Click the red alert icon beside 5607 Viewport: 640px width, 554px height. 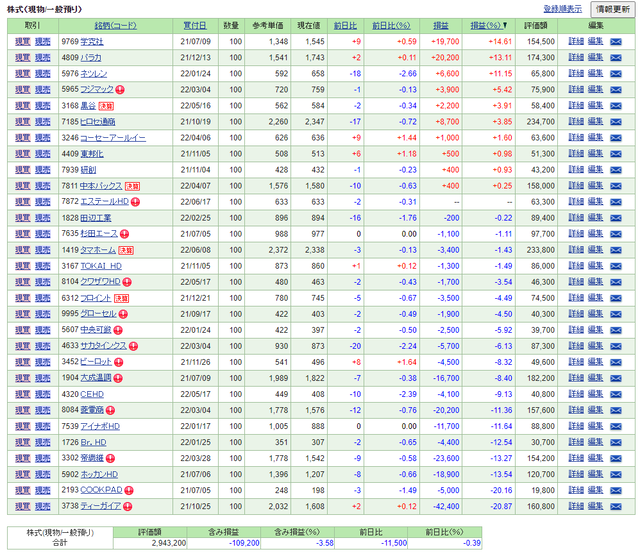click(118, 330)
